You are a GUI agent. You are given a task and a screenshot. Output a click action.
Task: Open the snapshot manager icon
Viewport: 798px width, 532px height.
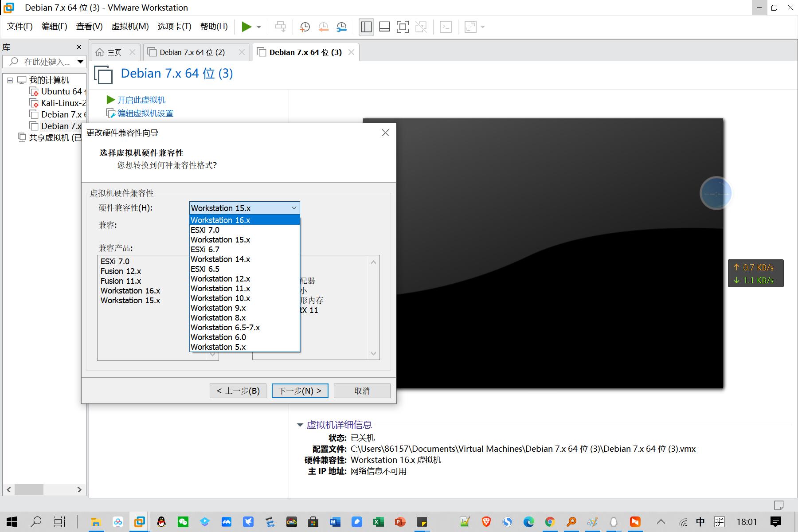point(341,27)
